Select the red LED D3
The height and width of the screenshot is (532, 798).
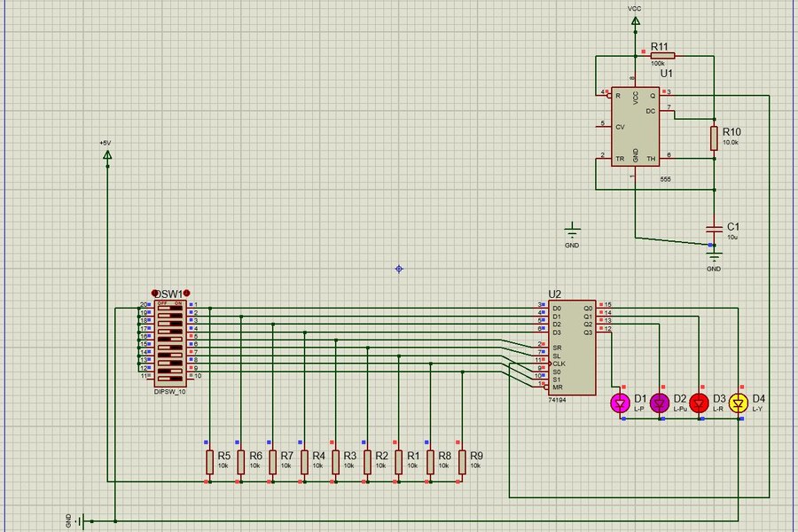pyautogui.click(x=700, y=403)
